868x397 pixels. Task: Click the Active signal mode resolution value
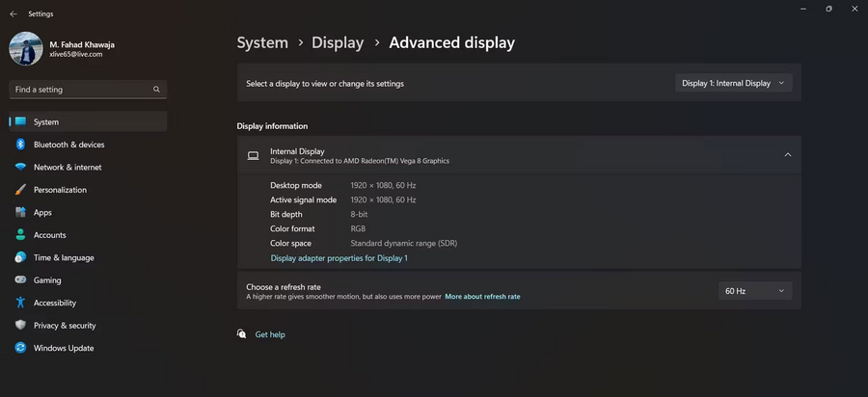click(x=383, y=199)
